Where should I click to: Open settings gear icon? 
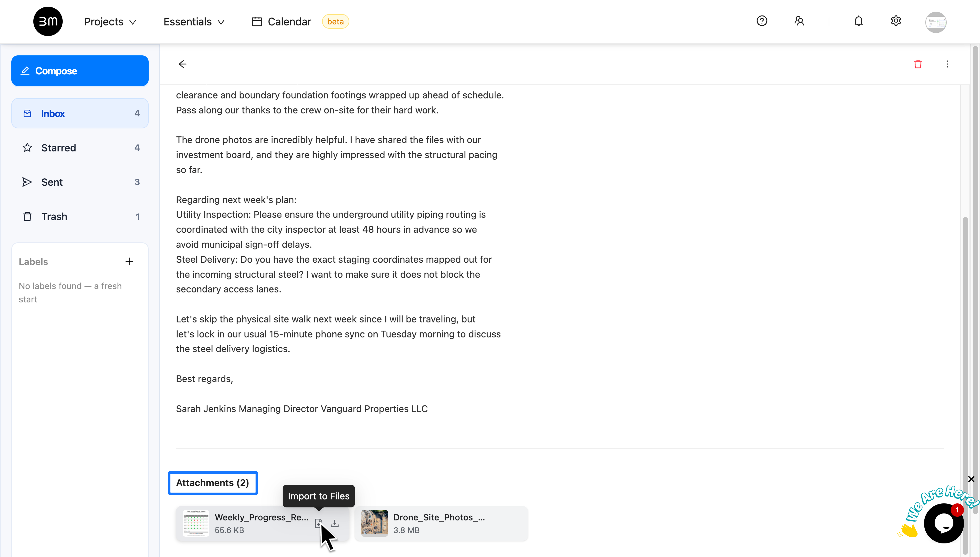pyautogui.click(x=895, y=21)
